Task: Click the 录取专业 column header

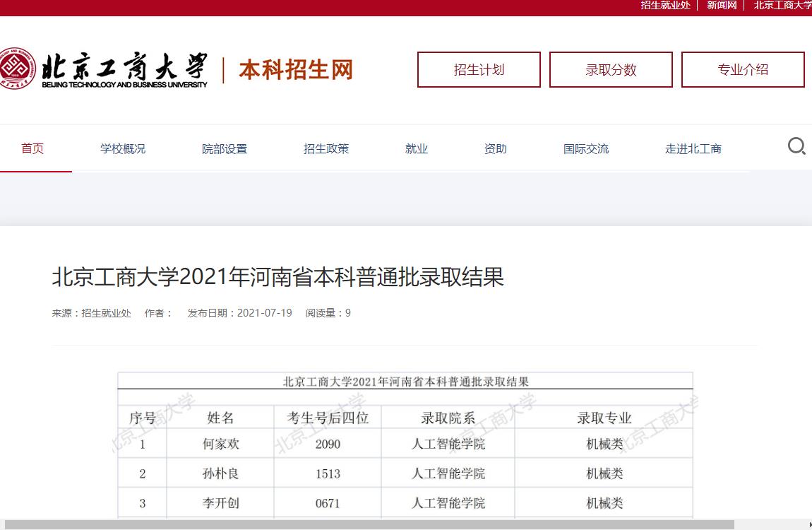Action: click(604, 418)
